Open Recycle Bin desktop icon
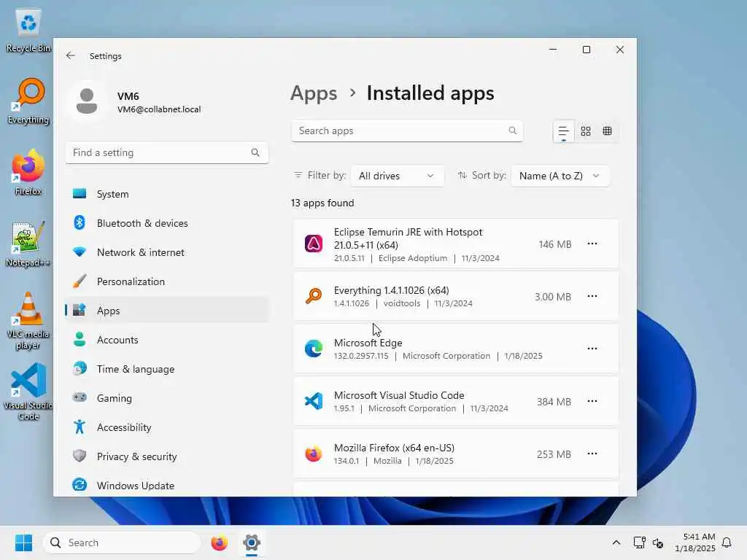The height and width of the screenshot is (560, 747). [28, 30]
